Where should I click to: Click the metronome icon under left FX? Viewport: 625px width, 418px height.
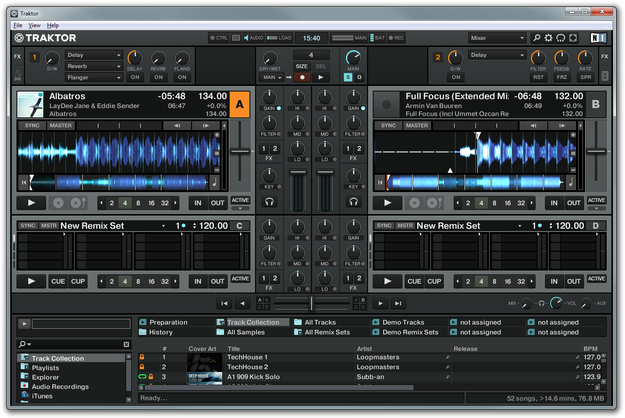(x=18, y=76)
